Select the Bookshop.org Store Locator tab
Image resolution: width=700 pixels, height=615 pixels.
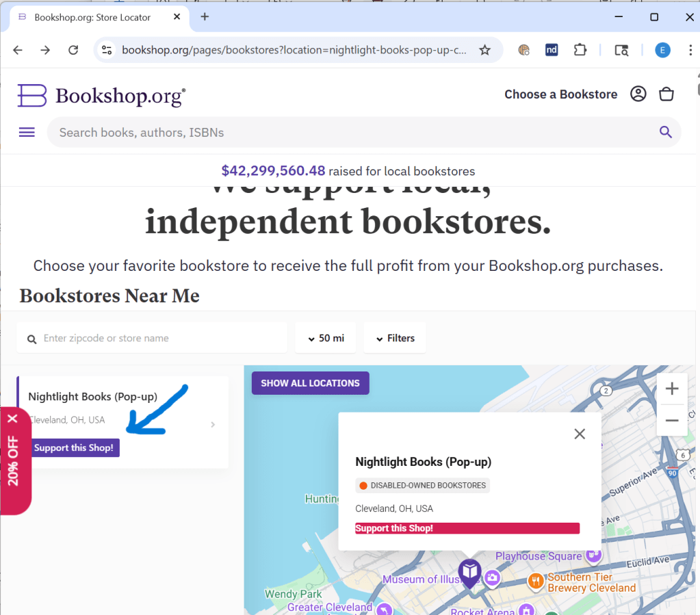[92, 17]
